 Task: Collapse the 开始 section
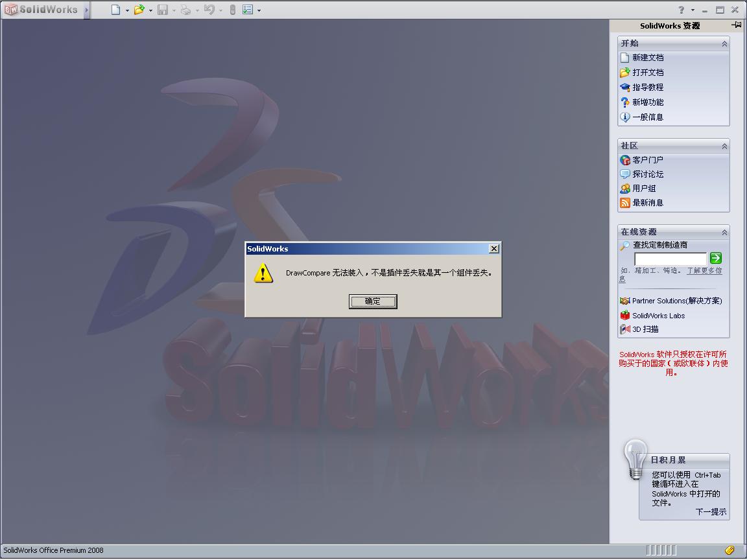[724, 44]
